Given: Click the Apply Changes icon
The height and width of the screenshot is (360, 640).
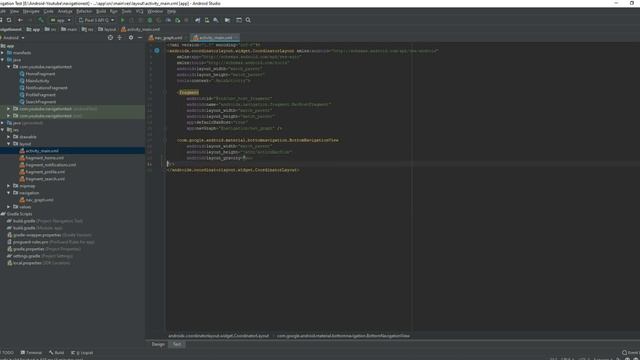Looking at the screenshot, I should coord(131,20).
